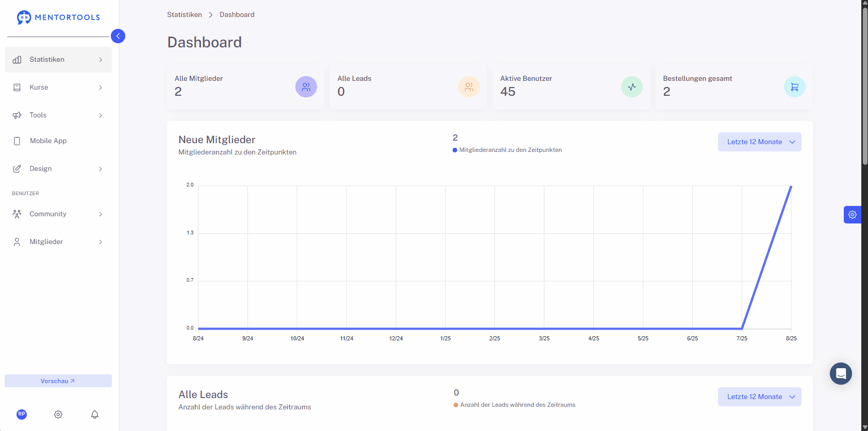The image size is (868, 431).
Task: Expand the Kurse sidebar menu
Action: tap(58, 88)
